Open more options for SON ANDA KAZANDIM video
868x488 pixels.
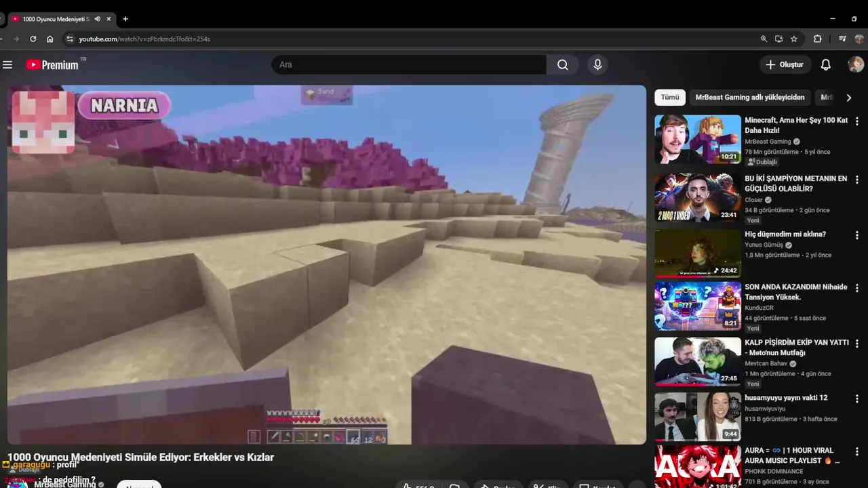click(857, 288)
